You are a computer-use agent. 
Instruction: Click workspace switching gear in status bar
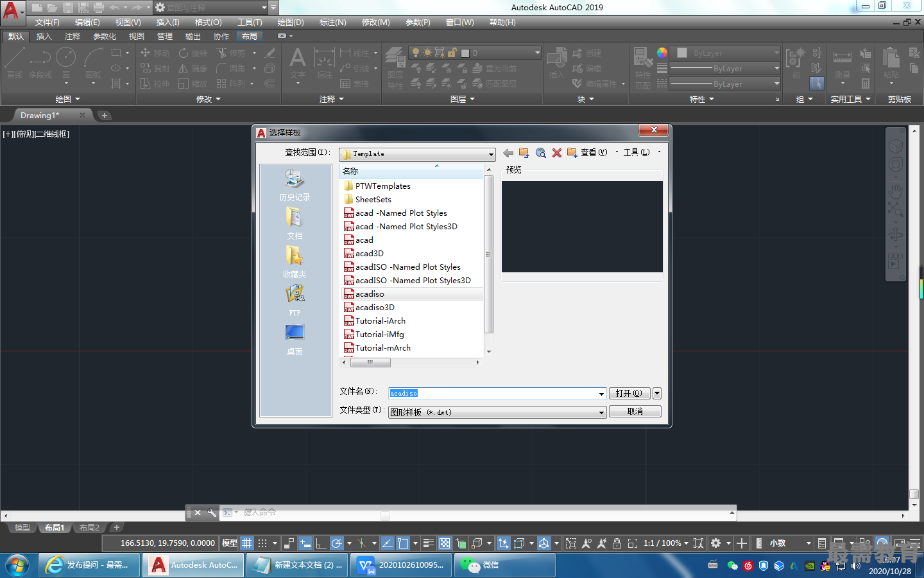coord(716,543)
